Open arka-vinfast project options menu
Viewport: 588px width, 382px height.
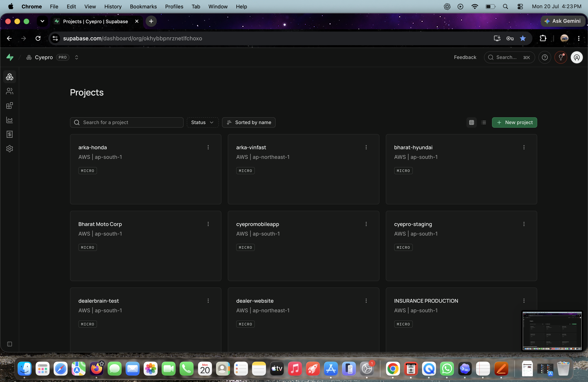(366, 147)
